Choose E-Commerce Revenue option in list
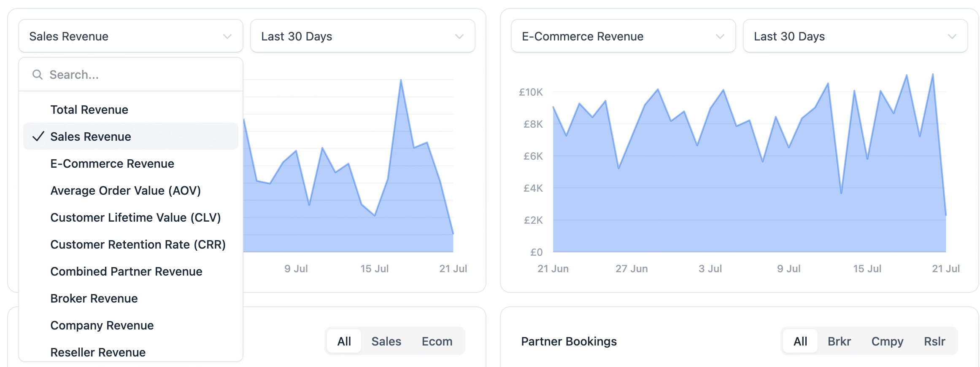Viewport: 980px width, 367px height. pos(112,163)
